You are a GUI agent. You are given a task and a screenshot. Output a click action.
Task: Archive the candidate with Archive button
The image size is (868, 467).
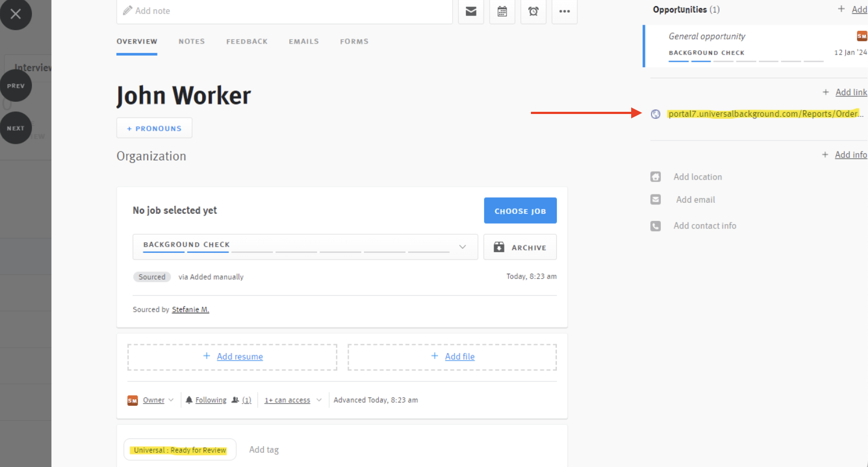click(x=520, y=247)
